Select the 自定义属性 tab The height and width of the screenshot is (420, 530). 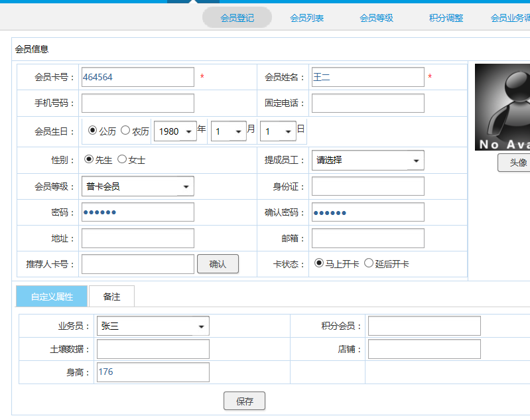(x=52, y=297)
